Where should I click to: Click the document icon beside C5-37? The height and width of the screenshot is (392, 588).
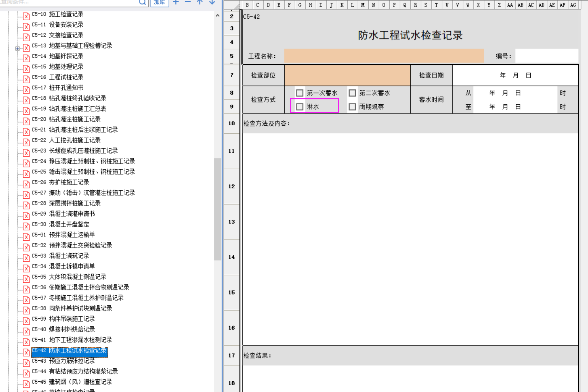[26, 300]
